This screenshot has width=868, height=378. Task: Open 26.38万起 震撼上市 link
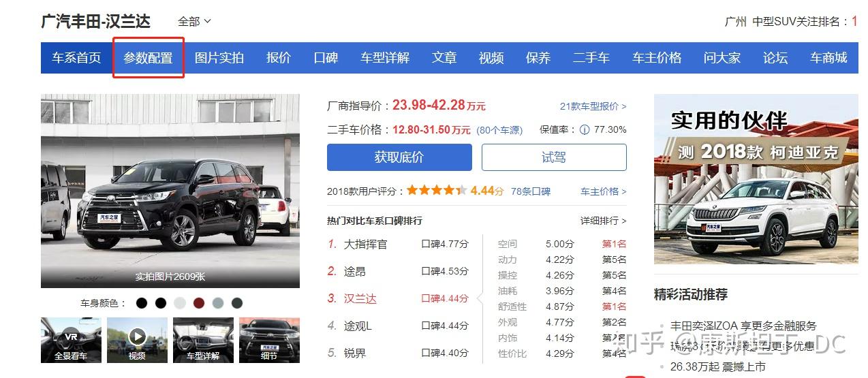coord(718,366)
